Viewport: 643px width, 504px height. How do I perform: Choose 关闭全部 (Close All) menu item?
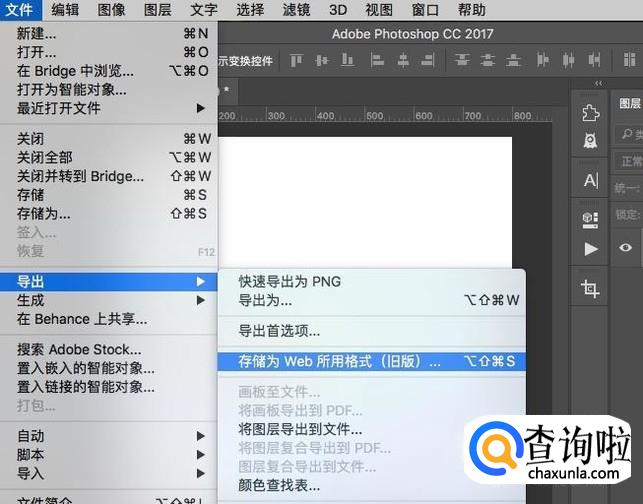pyautogui.click(x=109, y=157)
